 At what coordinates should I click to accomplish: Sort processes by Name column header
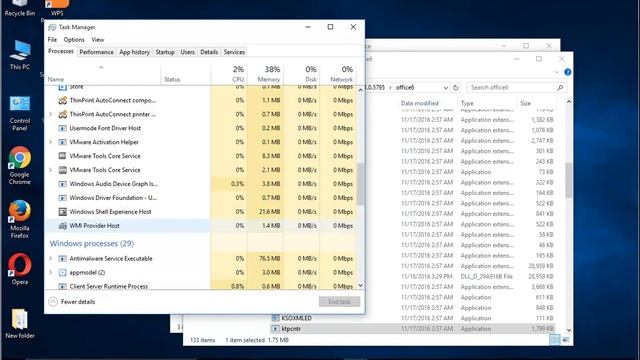tap(103, 74)
